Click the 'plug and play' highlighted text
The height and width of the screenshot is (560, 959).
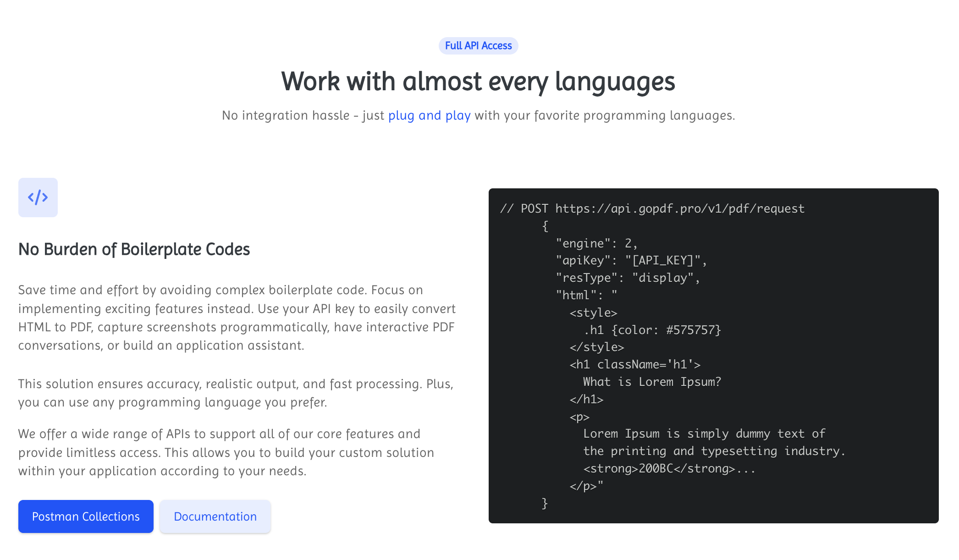point(429,115)
